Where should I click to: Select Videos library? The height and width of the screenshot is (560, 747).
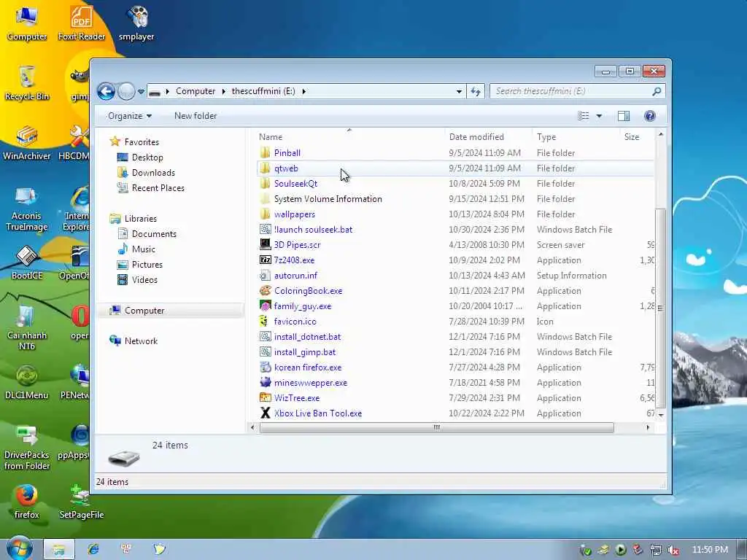pyautogui.click(x=145, y=279)
